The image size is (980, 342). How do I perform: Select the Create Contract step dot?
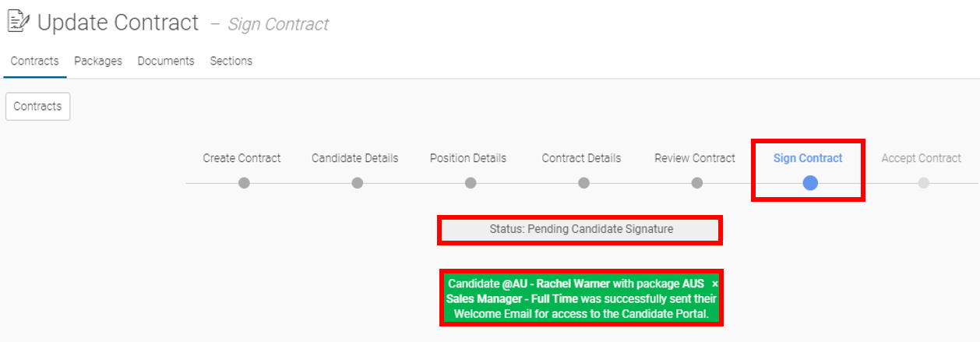tap(244, 183)
